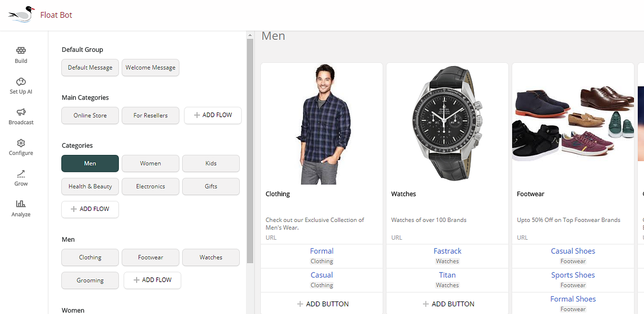Open the Gifts flow
Screen dimensions: 644x314
211,186
